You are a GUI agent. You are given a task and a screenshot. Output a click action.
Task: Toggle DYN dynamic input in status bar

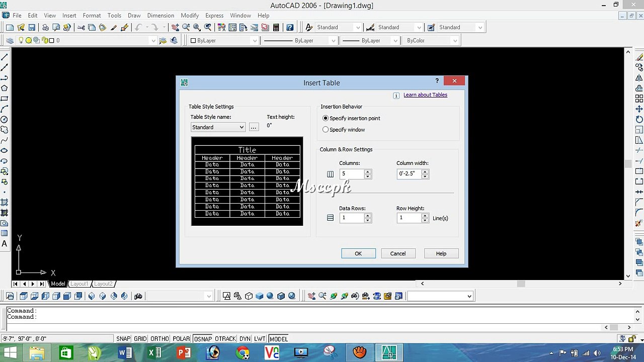coord(245,339)
